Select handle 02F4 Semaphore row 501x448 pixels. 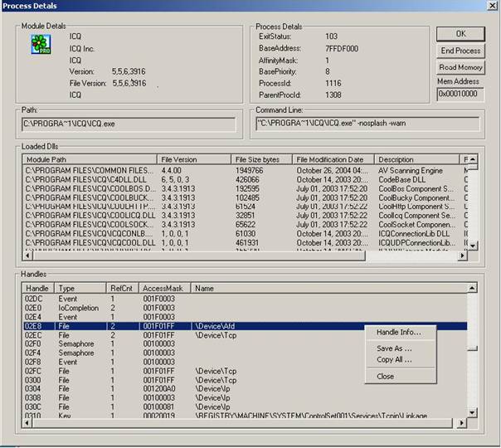[x=245, y=353]
